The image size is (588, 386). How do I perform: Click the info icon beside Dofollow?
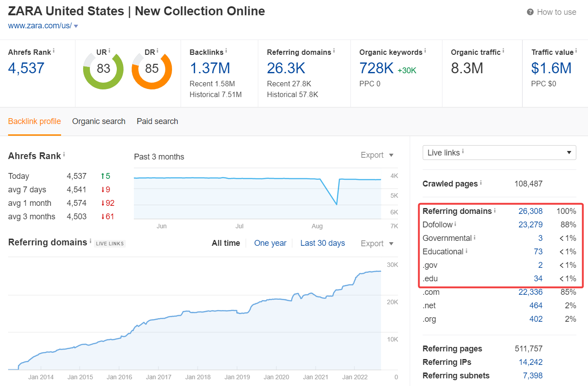click(455, 223)
